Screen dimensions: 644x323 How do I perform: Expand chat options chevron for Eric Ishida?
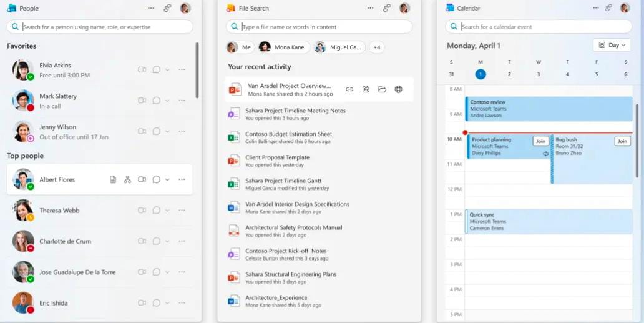167,303
